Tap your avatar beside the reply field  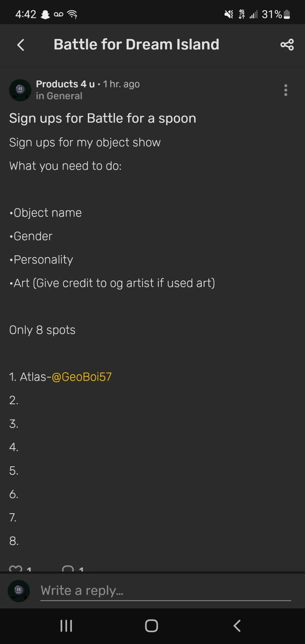(19, 591)
